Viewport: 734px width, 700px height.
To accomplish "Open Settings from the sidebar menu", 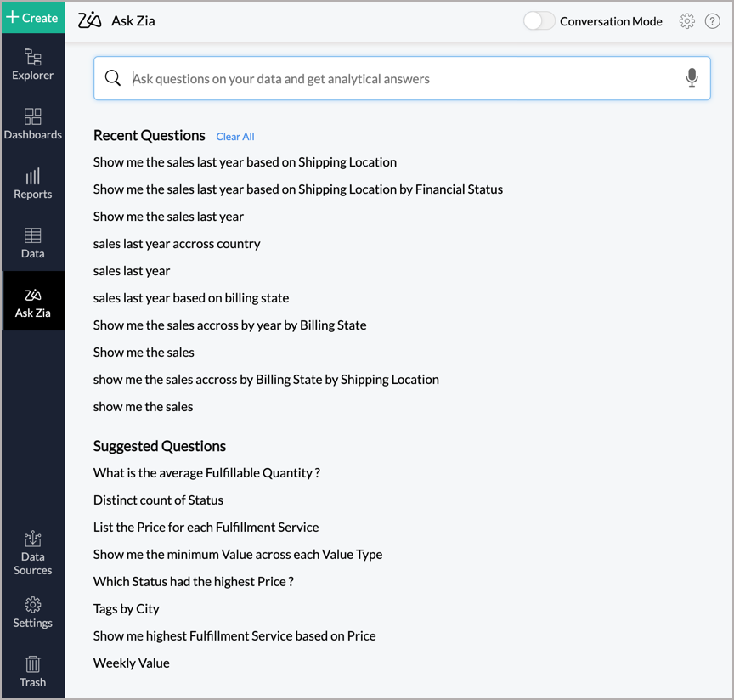I will click(x=32, y=612).
